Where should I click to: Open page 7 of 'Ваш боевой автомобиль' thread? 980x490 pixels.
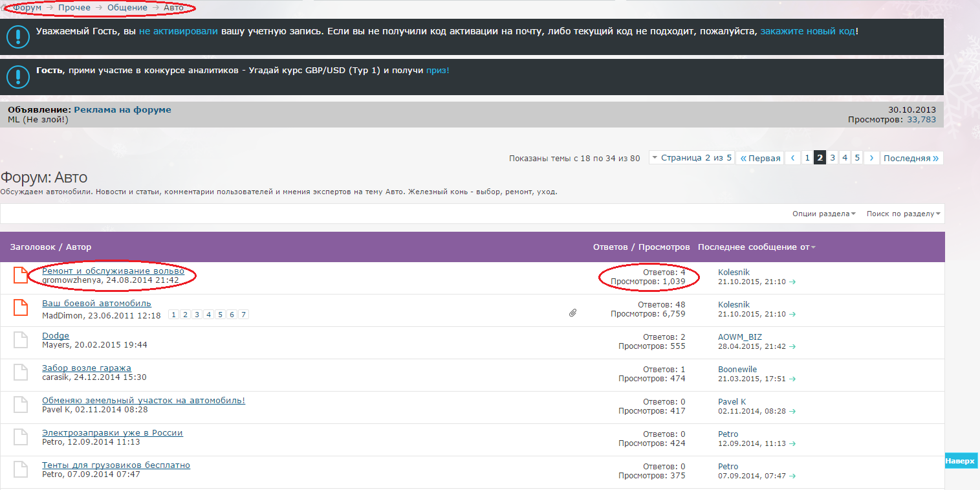pos(243,315)
